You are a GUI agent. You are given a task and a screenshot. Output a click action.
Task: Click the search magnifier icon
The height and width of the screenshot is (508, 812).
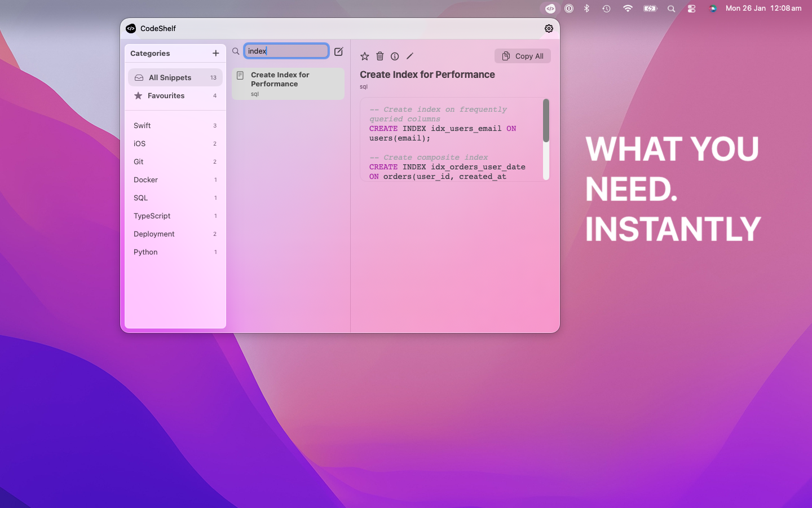tap(236, 51)
